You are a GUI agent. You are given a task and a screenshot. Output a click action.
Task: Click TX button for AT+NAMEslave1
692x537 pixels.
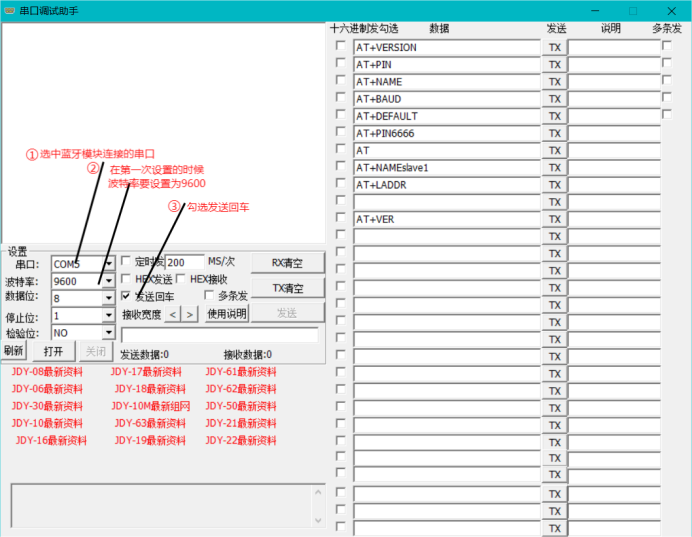click(554, 168)
